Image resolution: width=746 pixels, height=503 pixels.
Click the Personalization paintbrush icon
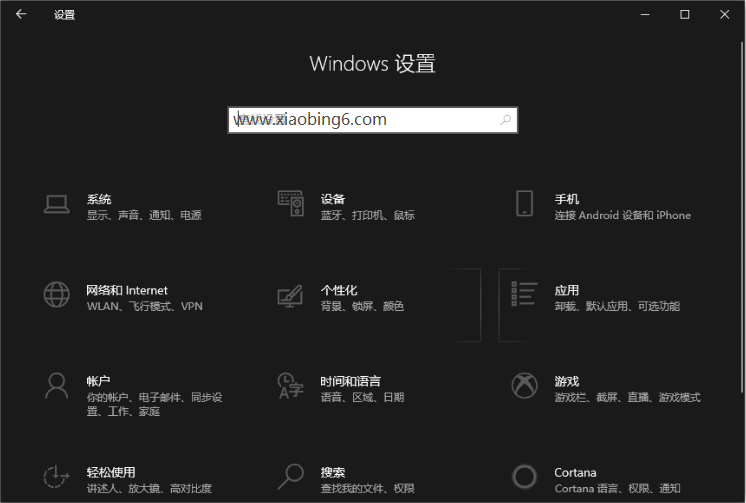coord(290,296)
